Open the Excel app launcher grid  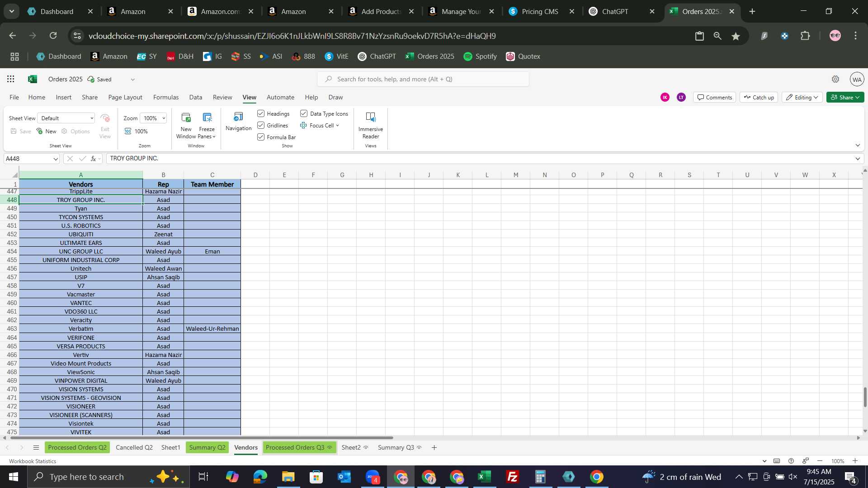pyautogui.click(x=11, y=79)
